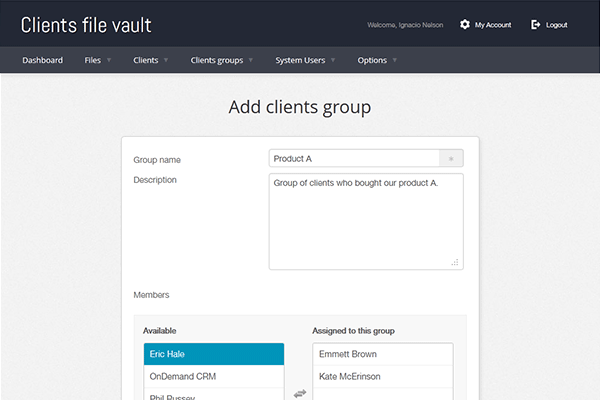This screenshot has width=600, height=400.
Task: Click the transfer arrows between member lists
Action: click(299, 393)
